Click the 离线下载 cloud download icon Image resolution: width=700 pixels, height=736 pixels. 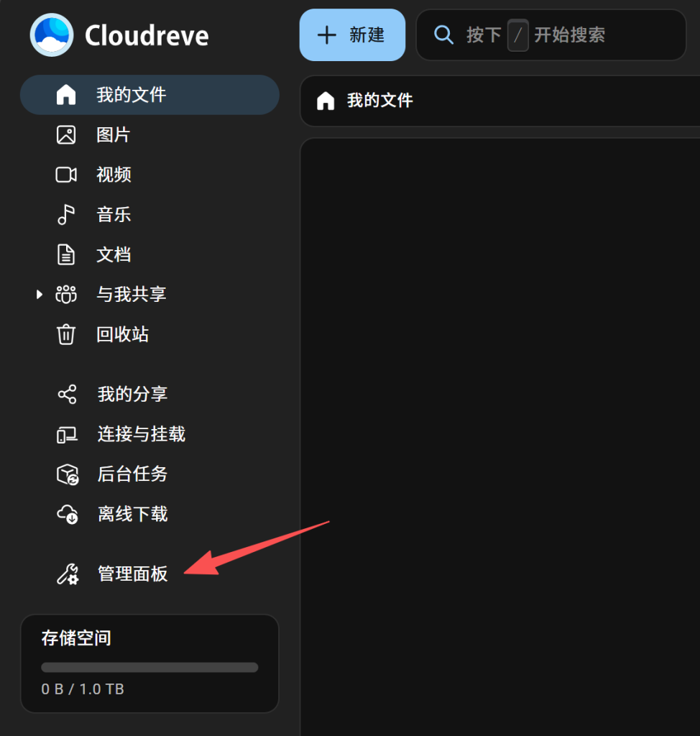tap(68, 515)
